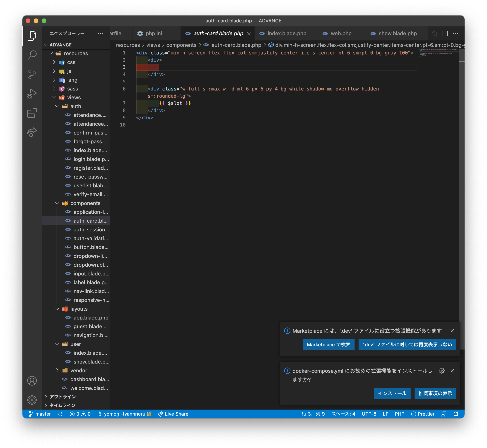The image size is (487, 448).
Task: Open Source Control view icon
Action: [32, 74]
